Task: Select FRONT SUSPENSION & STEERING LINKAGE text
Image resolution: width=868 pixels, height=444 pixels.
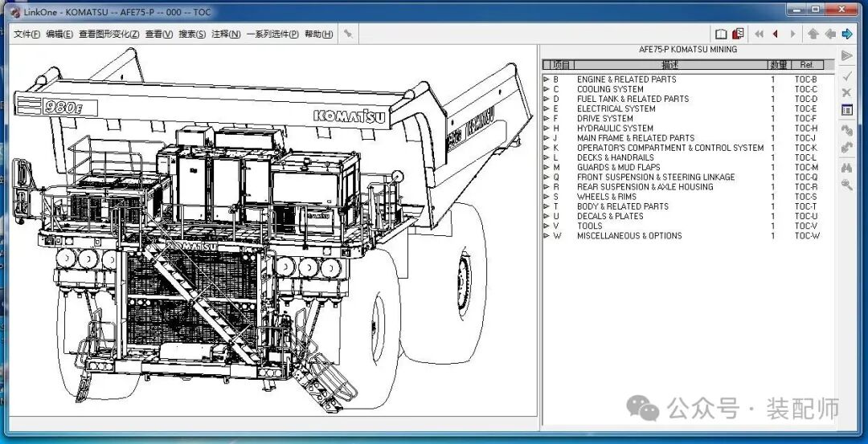Action: coord(656,177)
